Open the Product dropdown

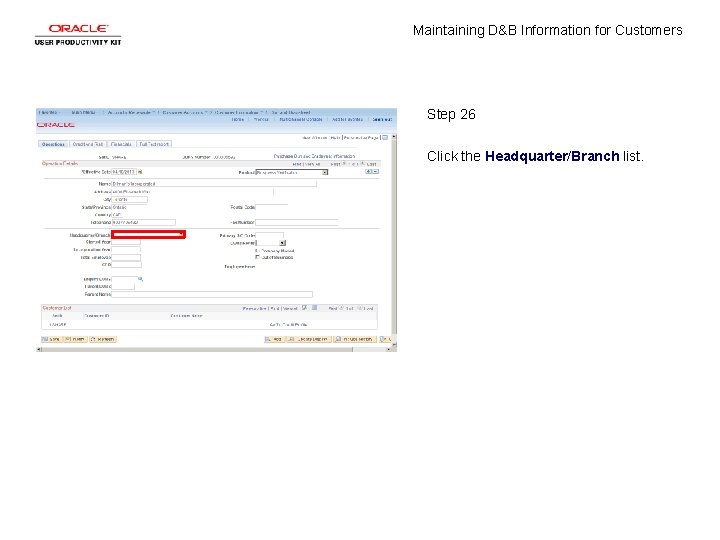click(x=292, y=172)
